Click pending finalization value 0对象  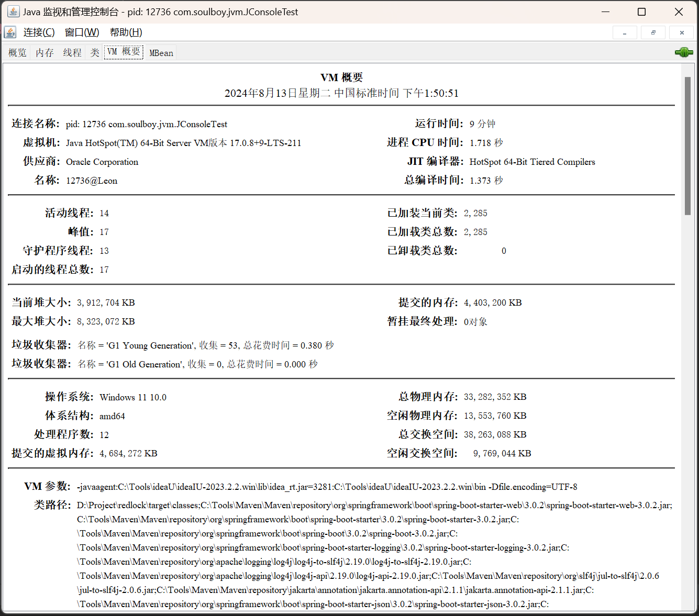point(475,322)
